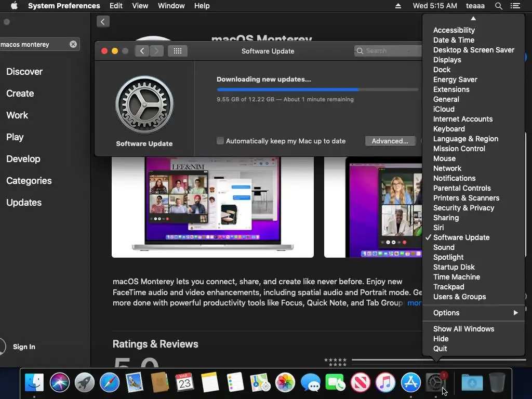Open the View menu
Image resolution: width=532 pixels, height=399 pixels.
(x=140, y=6)
